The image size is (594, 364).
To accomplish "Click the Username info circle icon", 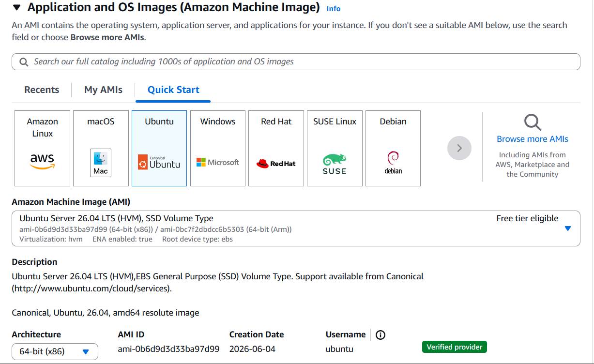I will point(381,335).
